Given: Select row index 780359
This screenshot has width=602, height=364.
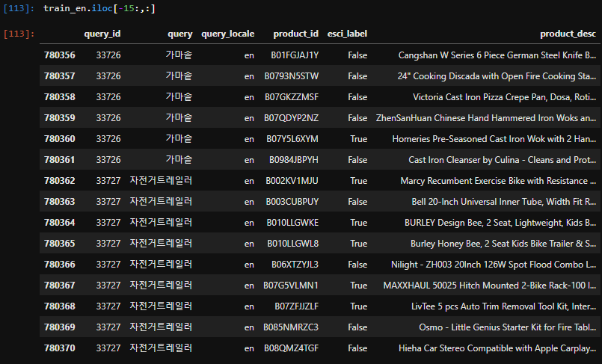Looking at the screenshot, I should click(x=60, y=118).
